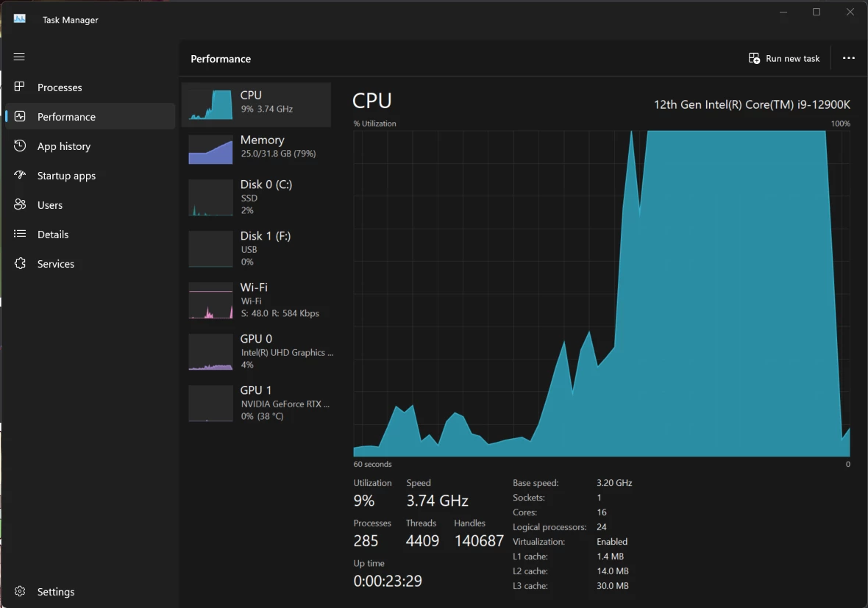Click the Settings gear icon
Screen dimensions: 868x608
tap(20, 591)
